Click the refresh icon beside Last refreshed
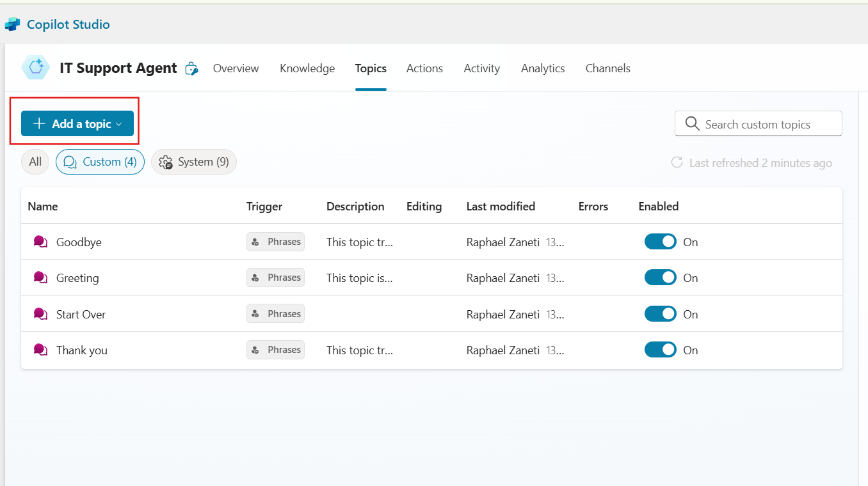868x486 pixels. [677, 162]
